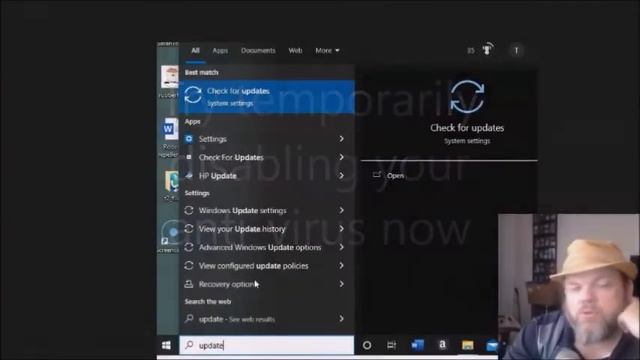Expand the update web results arrow

(341, 318)
